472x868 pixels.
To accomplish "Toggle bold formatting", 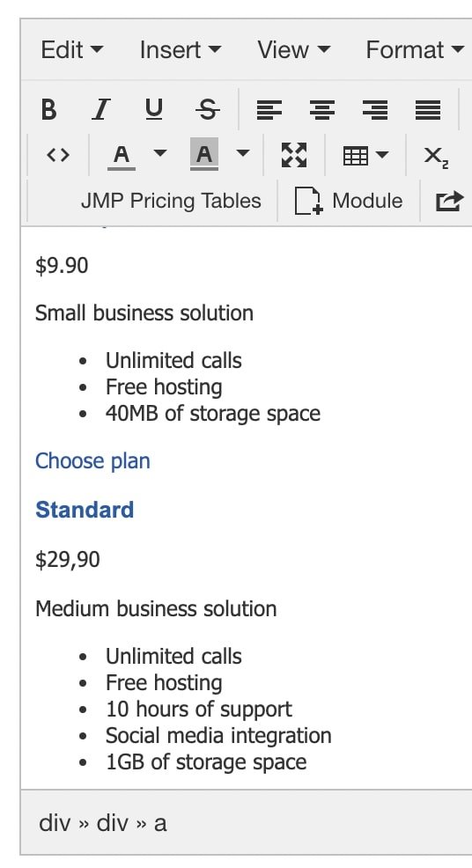I will [x=48, y=109].
